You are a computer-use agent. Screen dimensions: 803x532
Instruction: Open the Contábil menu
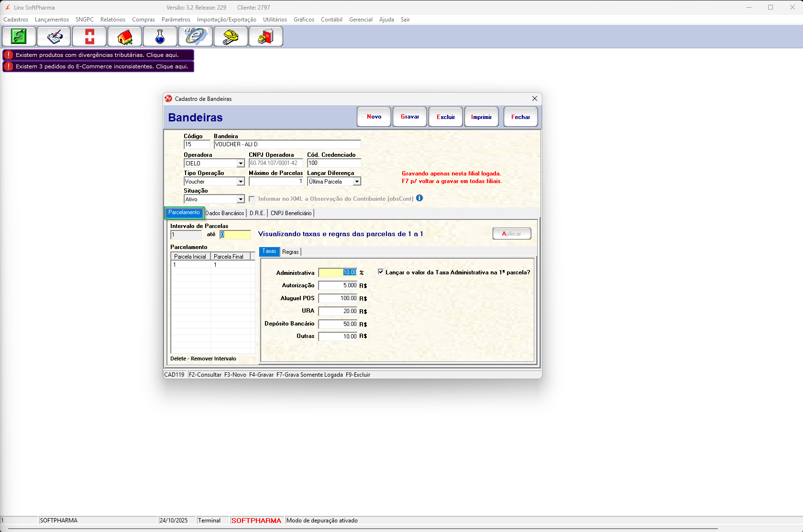[331, 20]
